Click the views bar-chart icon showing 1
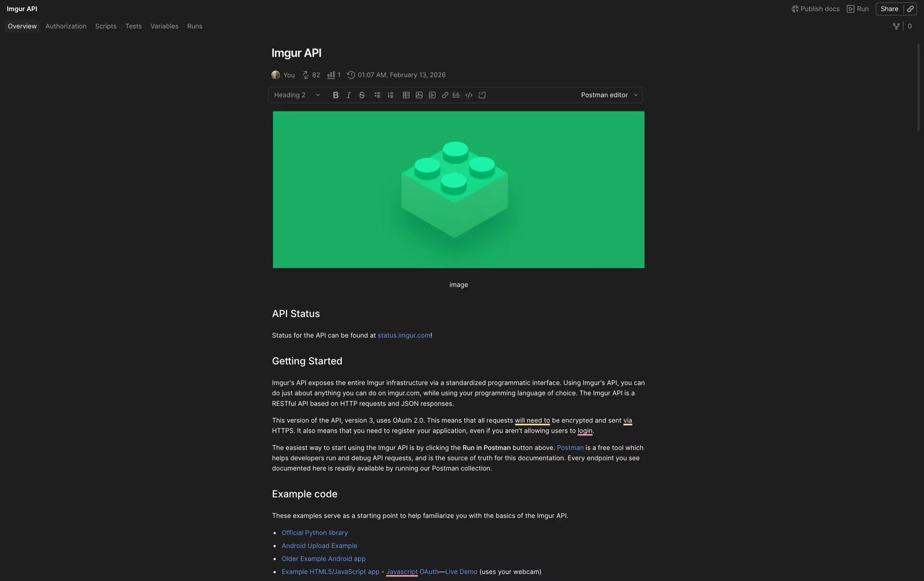924x581 pixels. tap(331, 75)
